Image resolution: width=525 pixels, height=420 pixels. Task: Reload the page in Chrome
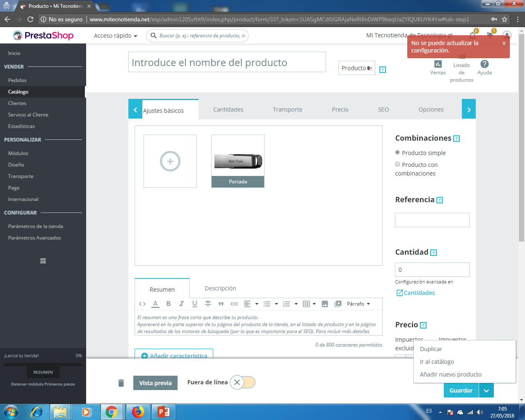point(30,19)
